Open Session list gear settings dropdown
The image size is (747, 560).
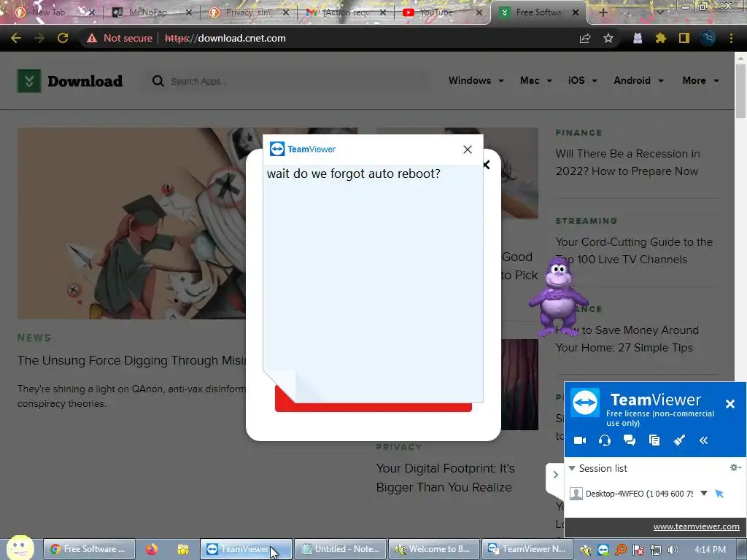(735, 467)
